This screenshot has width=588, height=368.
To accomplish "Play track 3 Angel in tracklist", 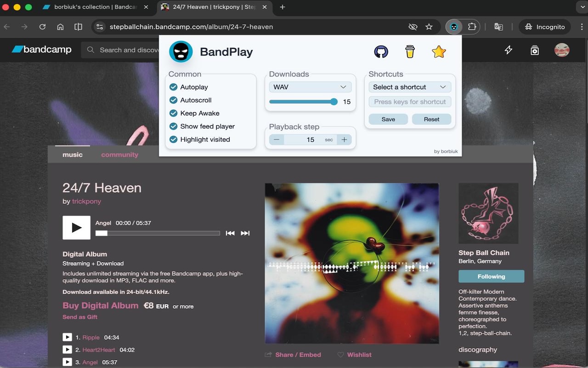I will (x=67, y=362).
